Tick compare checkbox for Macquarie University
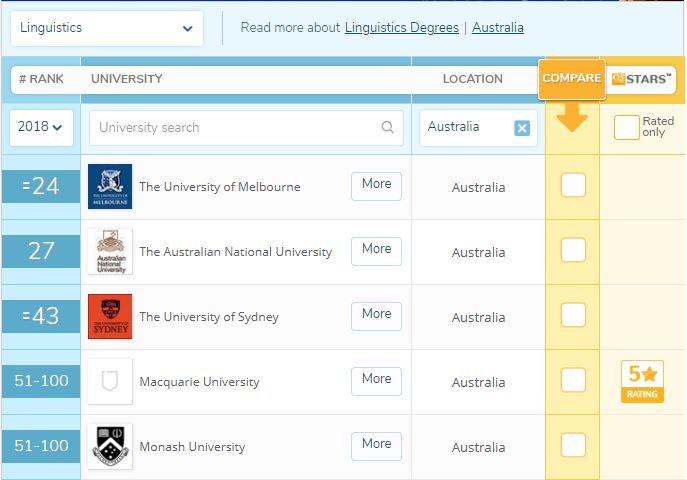This screenshot has width=687, height=480. pos(573,380)
